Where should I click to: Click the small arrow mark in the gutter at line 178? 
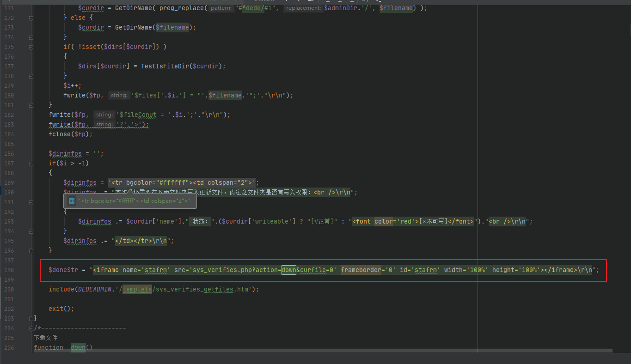(30, 76)
